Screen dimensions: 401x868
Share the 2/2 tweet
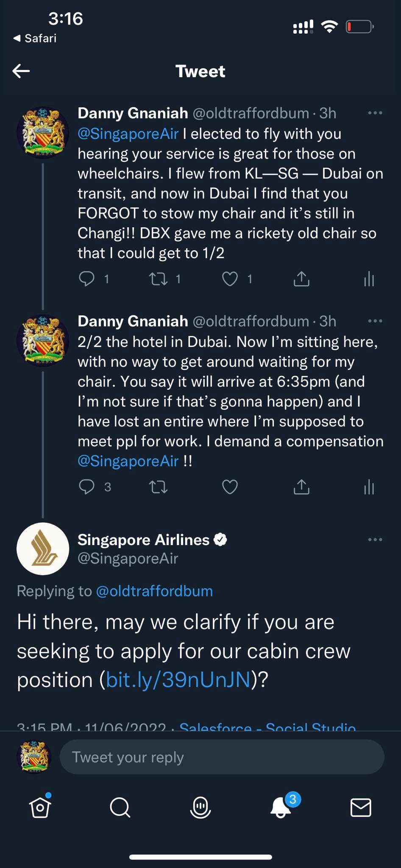[301, 487]
